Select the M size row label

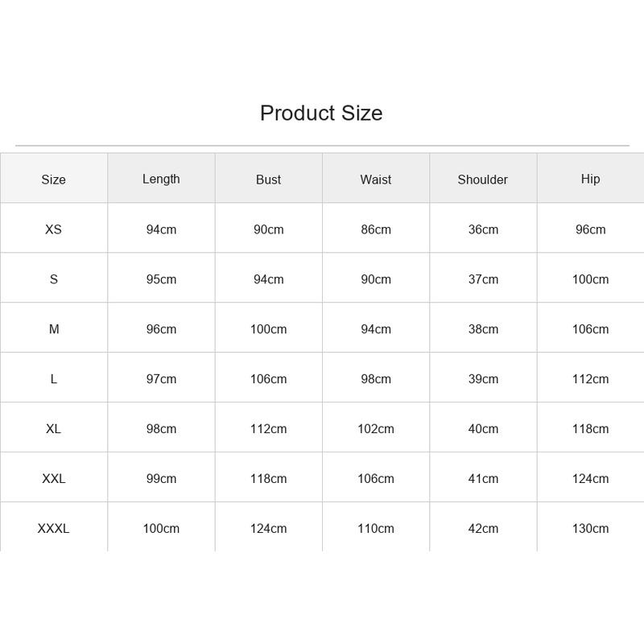[54, 329]
